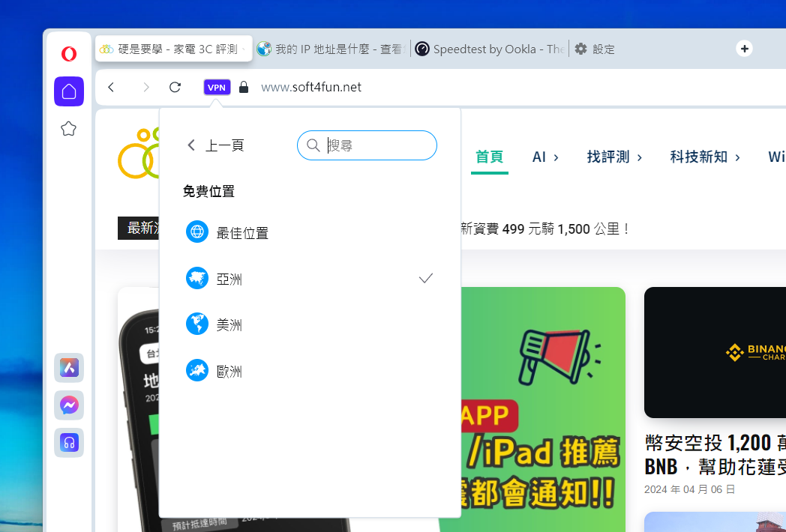Go back with the 上一頁 button
786x532 pixels.
(216, 145)
